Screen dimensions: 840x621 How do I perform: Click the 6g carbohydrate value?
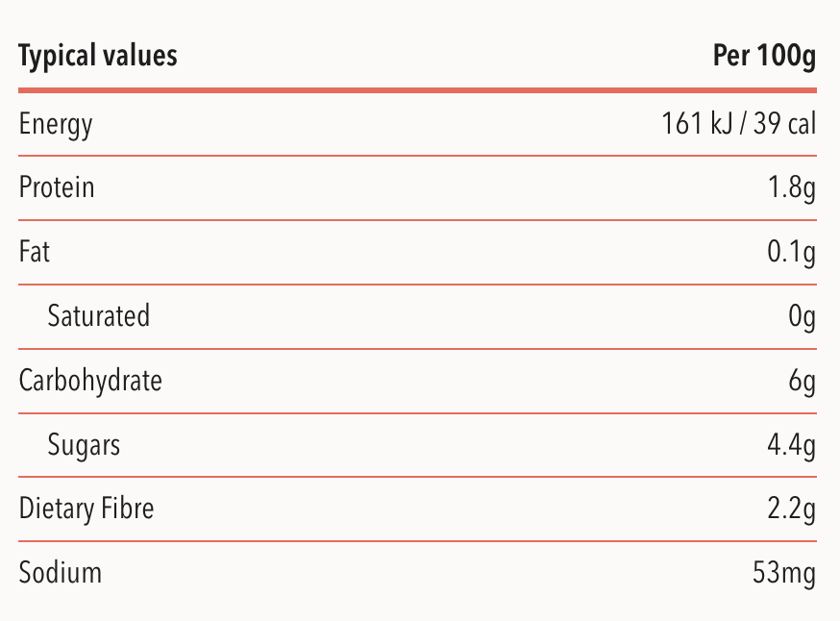[x=802, y=381]
